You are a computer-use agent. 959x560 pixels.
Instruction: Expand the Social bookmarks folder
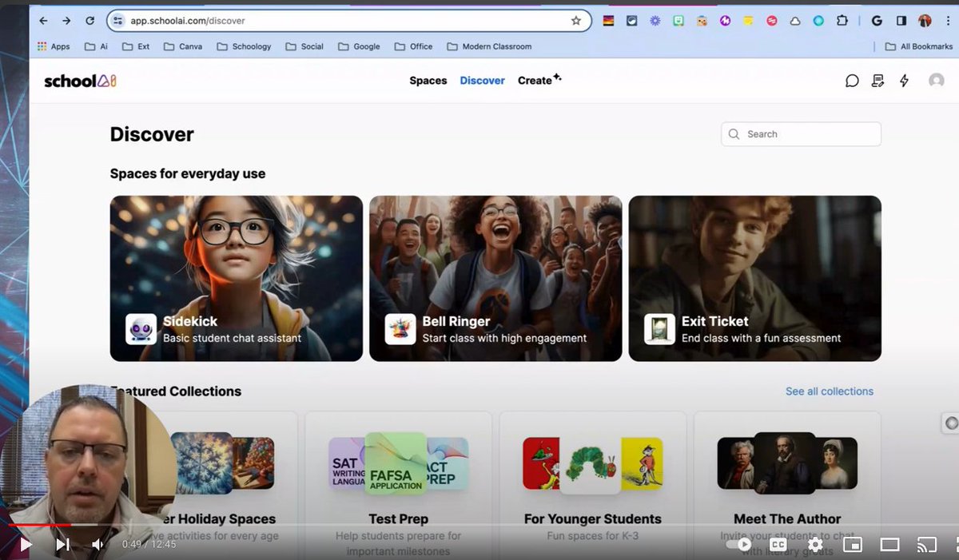[304, 46]
